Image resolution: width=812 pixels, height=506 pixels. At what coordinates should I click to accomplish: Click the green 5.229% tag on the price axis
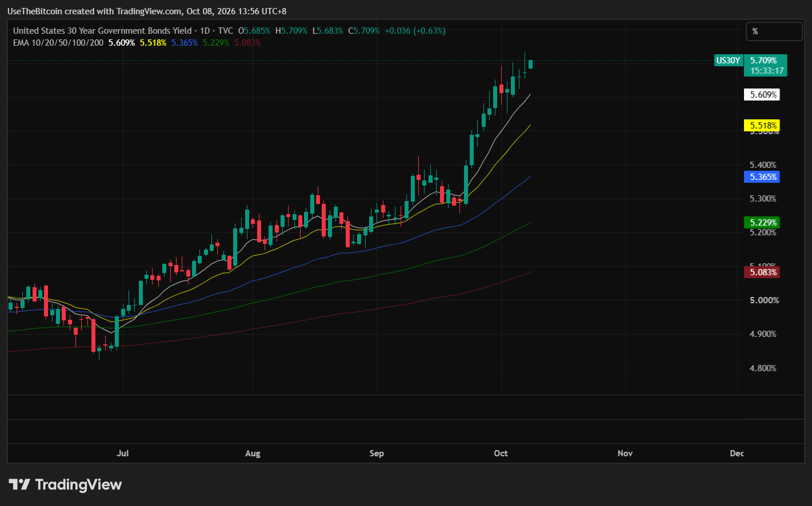point(762,223)
